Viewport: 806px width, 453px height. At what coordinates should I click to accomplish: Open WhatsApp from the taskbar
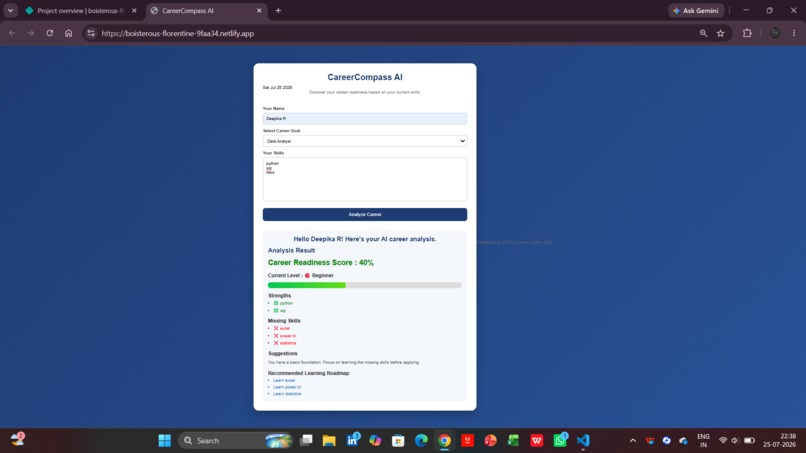(x=560, y=440)
